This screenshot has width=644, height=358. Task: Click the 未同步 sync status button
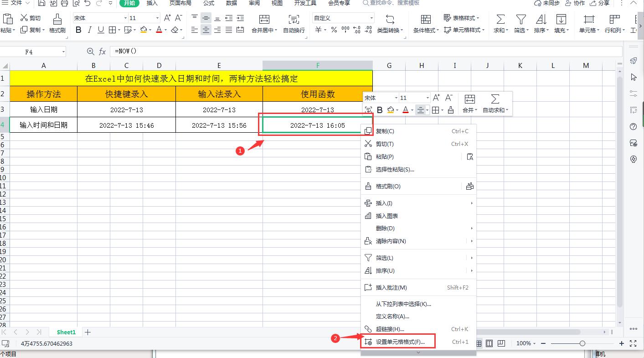click(x=546, y=3)
